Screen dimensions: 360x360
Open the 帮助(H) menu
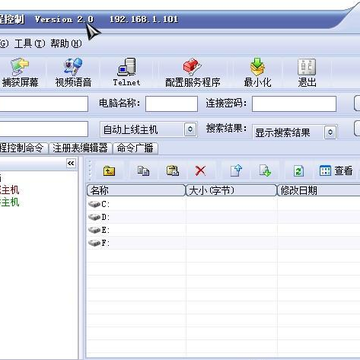pyautogui.click(x=66, y=44)
